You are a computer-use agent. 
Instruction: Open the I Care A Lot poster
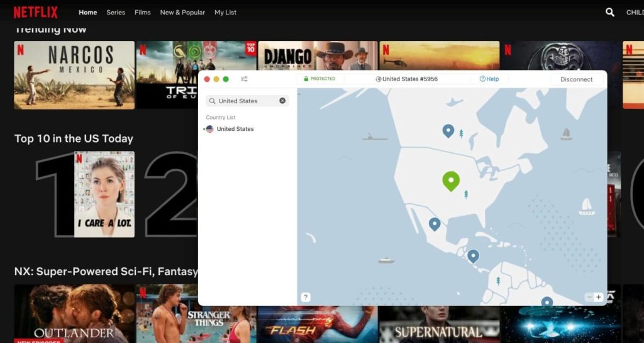104,194
